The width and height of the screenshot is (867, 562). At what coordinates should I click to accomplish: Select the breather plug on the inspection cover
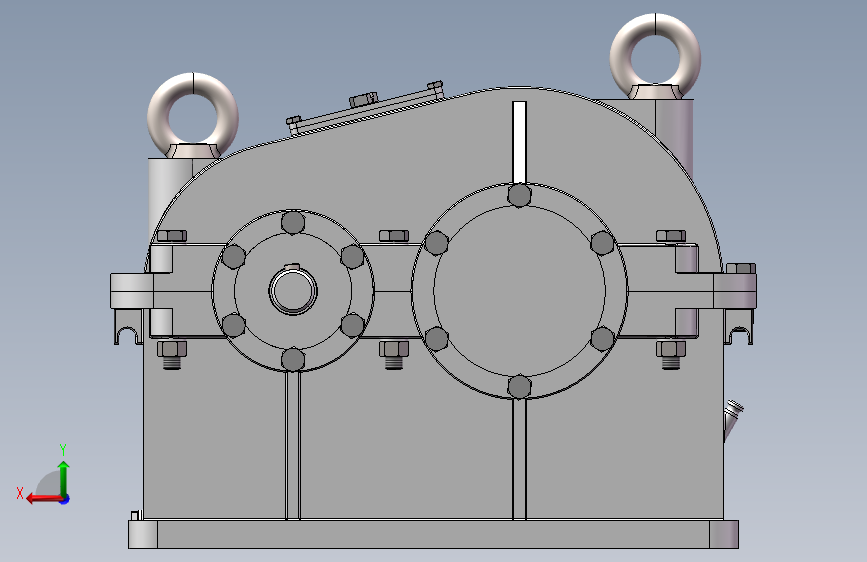363,100
